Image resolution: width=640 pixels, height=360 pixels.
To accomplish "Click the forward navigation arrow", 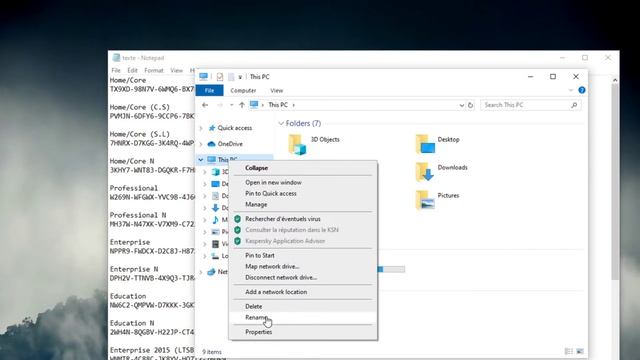I will coord(220,105).
